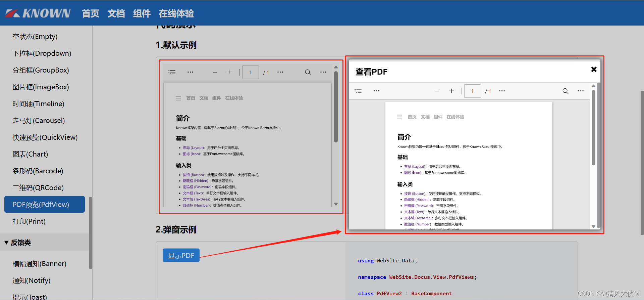This screenshot has height=300, width=644.
Task: Select 提示(Toast) in sidebar
Action: pyautogui.click(x=30, y=296)
